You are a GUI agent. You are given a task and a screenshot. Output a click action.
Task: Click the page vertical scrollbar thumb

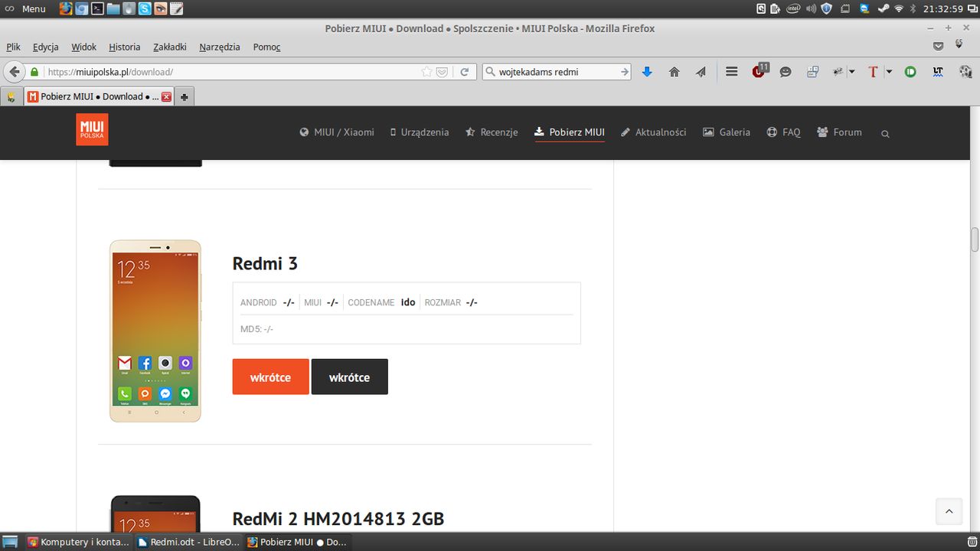click(x=975, y=240)
